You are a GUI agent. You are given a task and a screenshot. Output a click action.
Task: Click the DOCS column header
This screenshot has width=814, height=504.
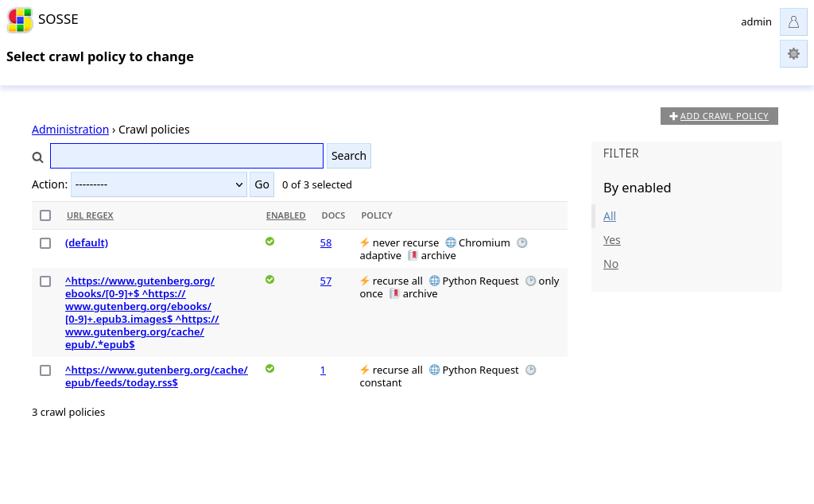pyautogui.click(x=333, y=215)
